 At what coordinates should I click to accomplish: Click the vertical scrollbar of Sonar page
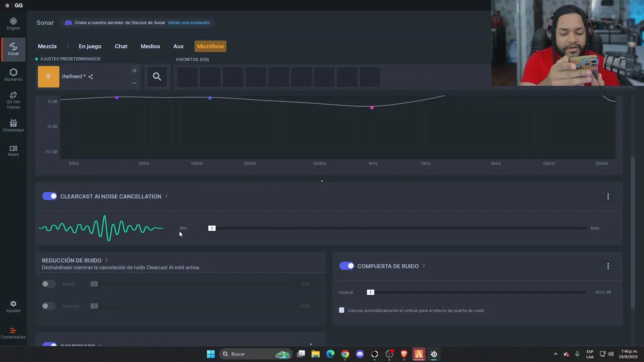(x=633, y=233)
